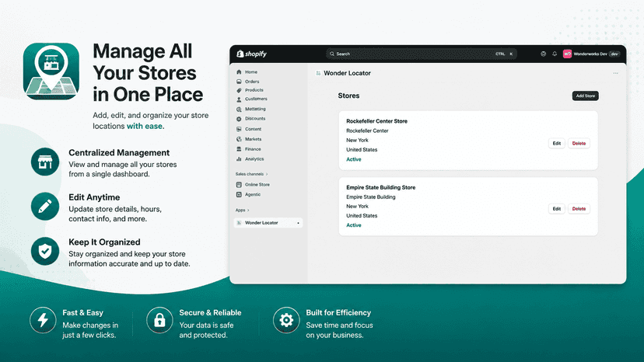Open the Home icon in the sidebar

[x=239, y=71]
